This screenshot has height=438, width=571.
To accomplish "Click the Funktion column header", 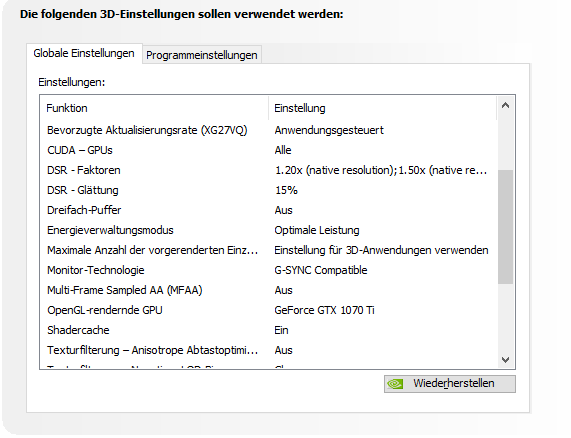I will pyautogui.click(x=154, y=108).
